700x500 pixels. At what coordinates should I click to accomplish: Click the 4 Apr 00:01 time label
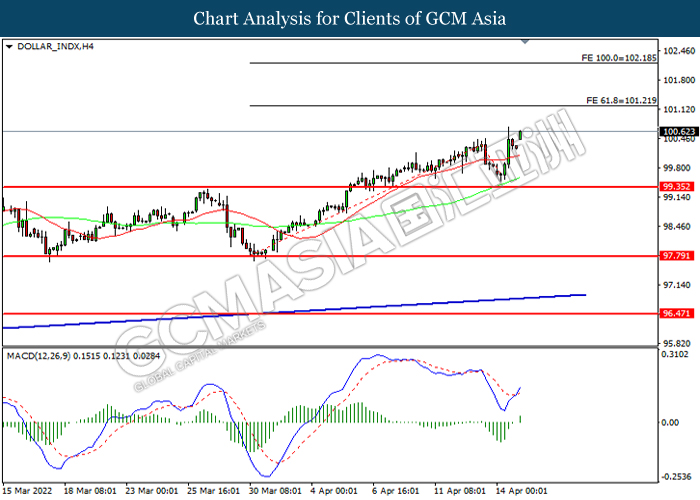[x=334, y=491]
